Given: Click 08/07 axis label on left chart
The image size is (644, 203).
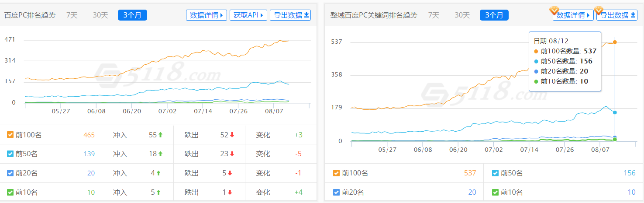Looking at the screenshot, I should pyautogui.click(x=273, y=111).
